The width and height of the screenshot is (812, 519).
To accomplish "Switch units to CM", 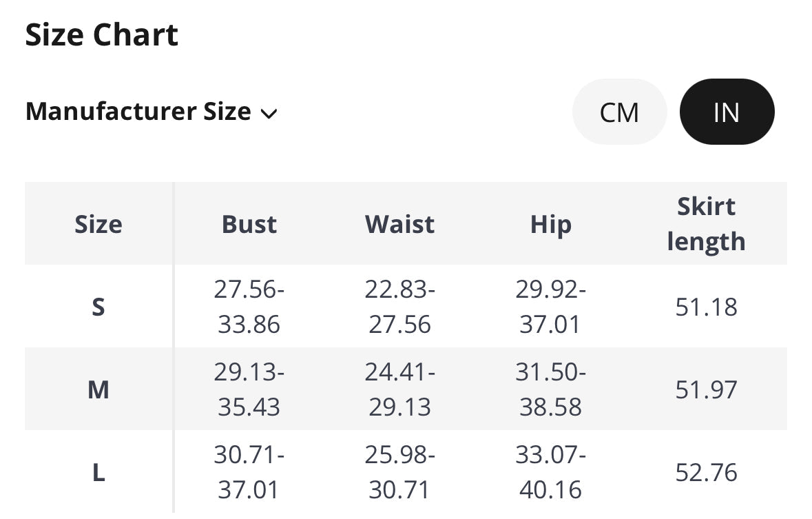I will coord(619,112).
